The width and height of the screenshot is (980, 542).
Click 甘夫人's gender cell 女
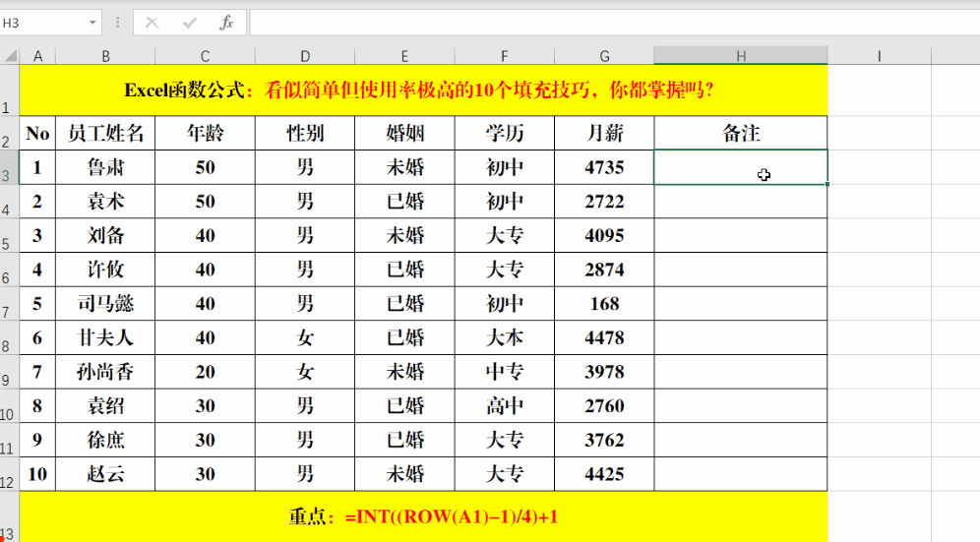point(305,337)
